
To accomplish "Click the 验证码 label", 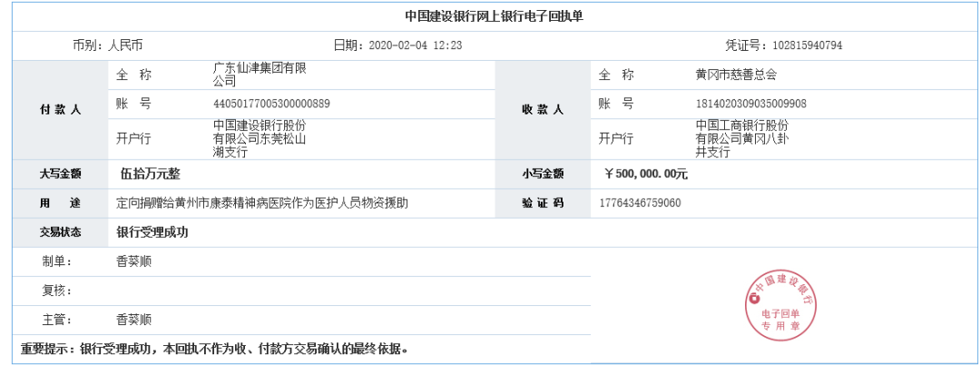I will (543, 203).
